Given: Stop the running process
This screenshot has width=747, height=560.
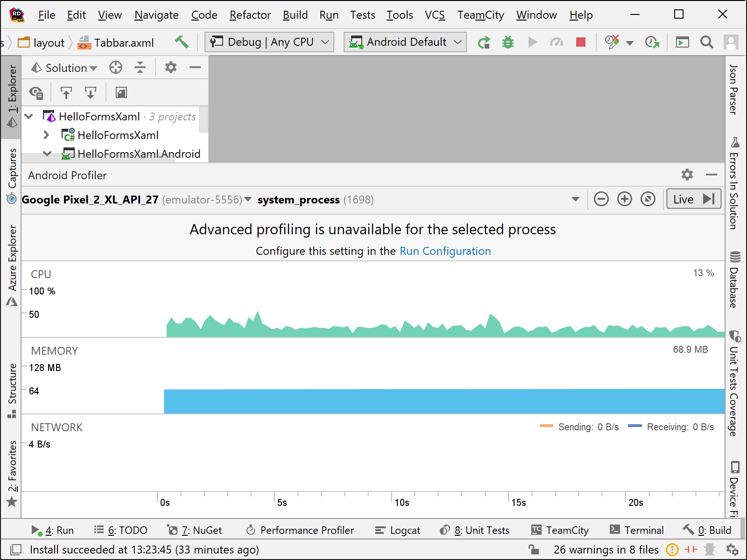Looking at the screenshot, I should coord(581,42).
